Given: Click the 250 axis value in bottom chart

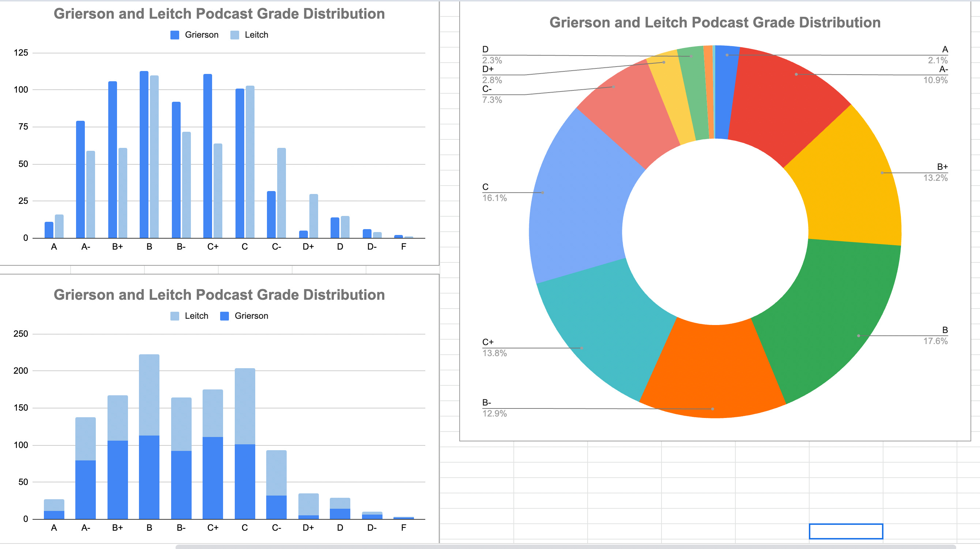Looking at the screenshot, I should [x=21, y=334].
